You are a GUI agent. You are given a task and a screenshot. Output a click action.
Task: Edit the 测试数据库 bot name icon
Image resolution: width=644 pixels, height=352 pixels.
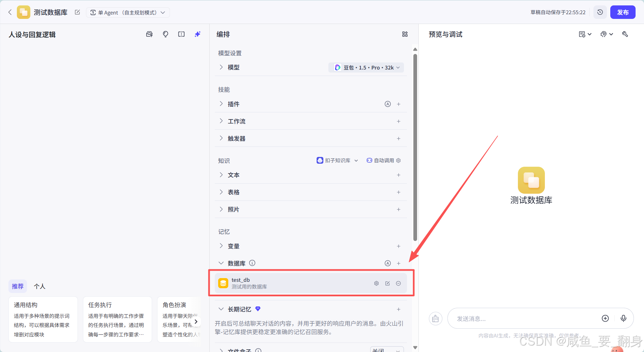point(77,12)
